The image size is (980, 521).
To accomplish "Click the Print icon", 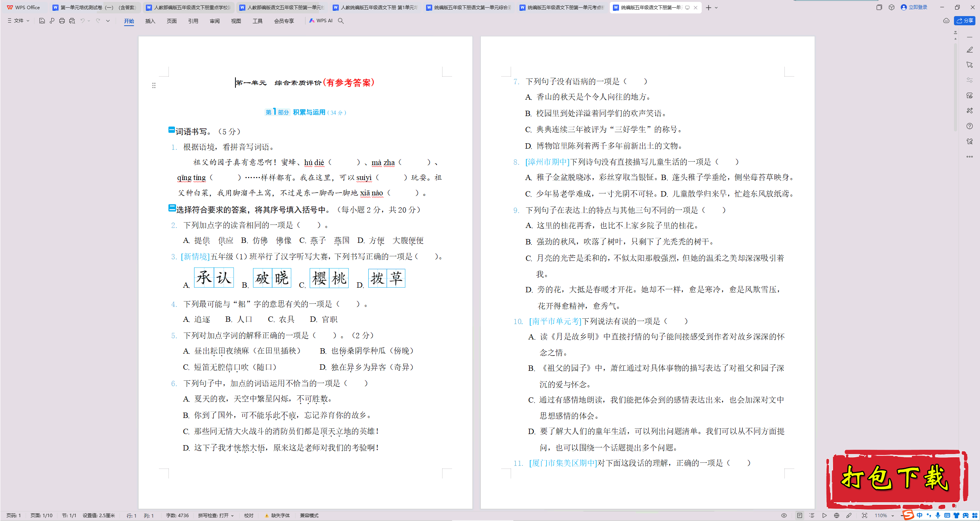I will pos(62,21).
